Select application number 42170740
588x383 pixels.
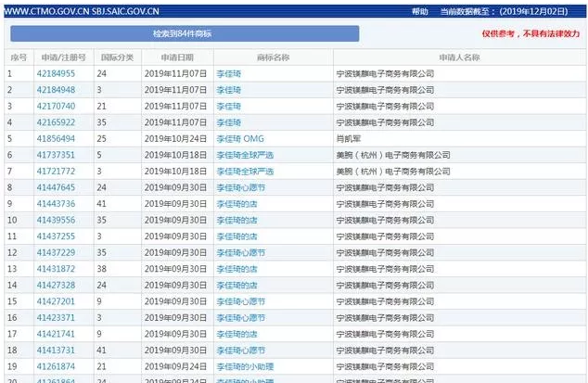coord(56,106)
